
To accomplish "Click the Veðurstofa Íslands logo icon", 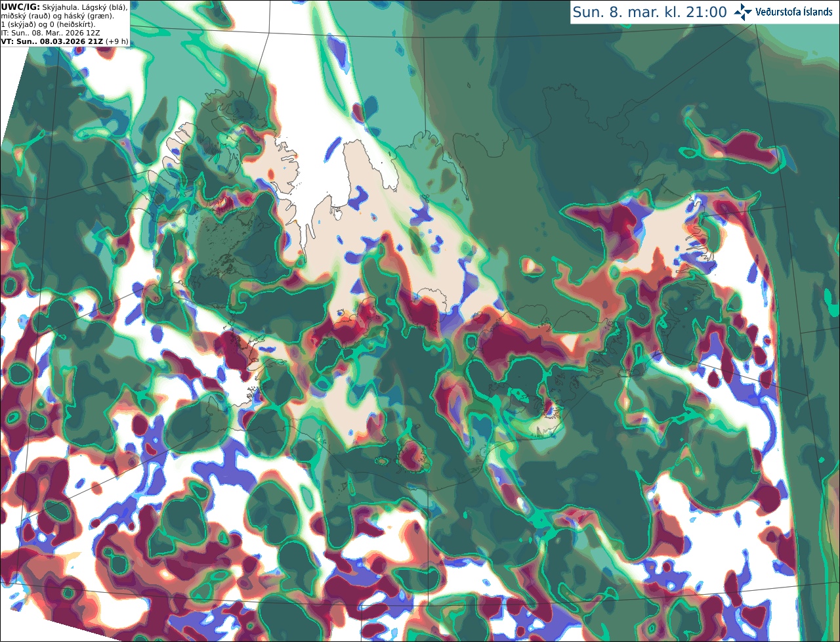I will pos(743,12).
